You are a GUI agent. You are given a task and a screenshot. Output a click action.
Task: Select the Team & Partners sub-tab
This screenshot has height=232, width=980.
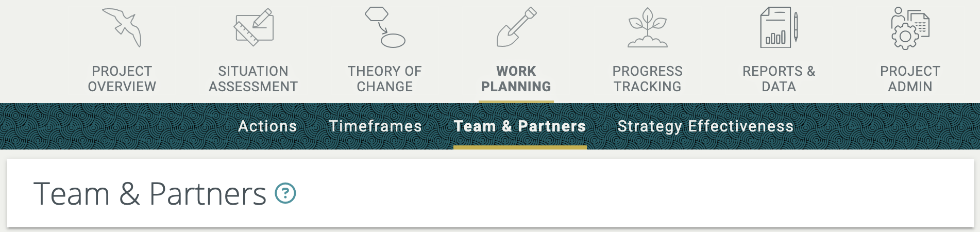point(520,126)
